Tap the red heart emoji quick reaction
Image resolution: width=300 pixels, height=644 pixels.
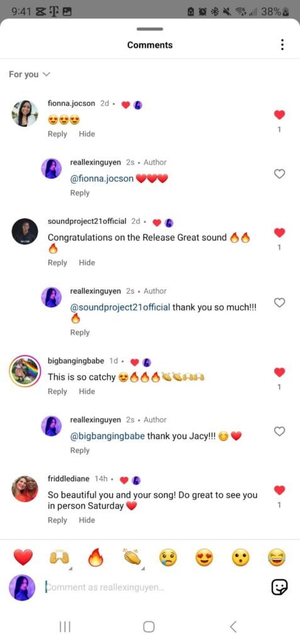(x=23, y=558)
